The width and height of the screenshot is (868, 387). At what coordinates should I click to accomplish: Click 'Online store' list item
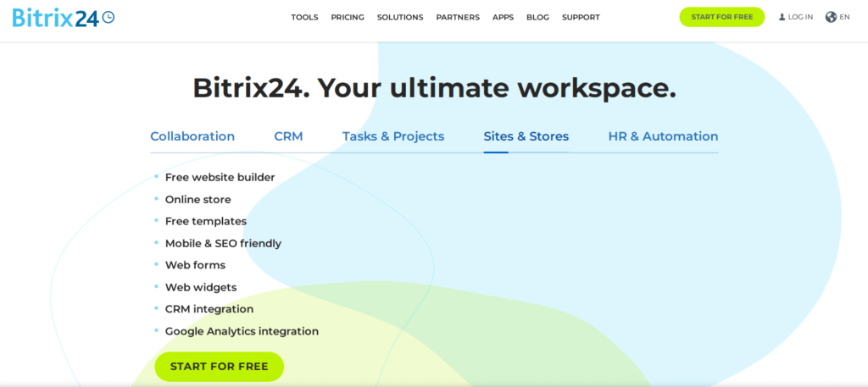coord(198,200)
